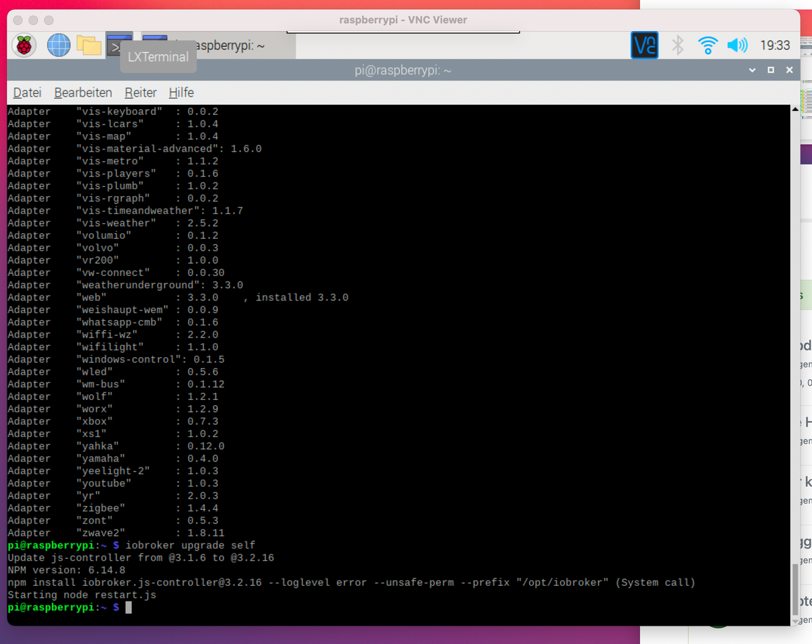The width and height of the screenshot is (812, 644).
Task: Click 'NPM version: 6.14.8' line
Action: coord(66,570)
